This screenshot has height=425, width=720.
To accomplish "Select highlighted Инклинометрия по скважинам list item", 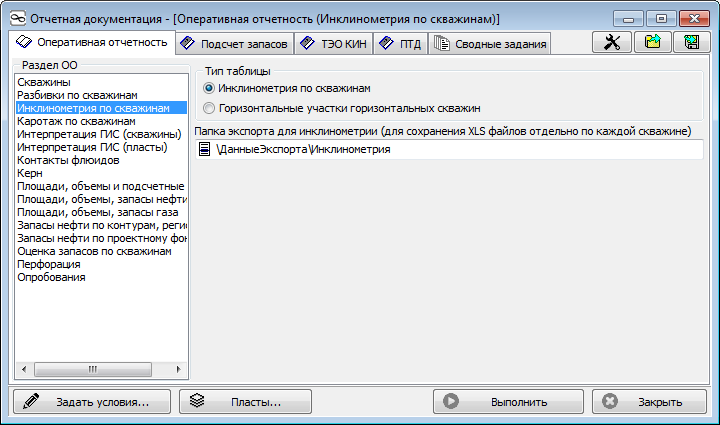I will tap(101, 108).
